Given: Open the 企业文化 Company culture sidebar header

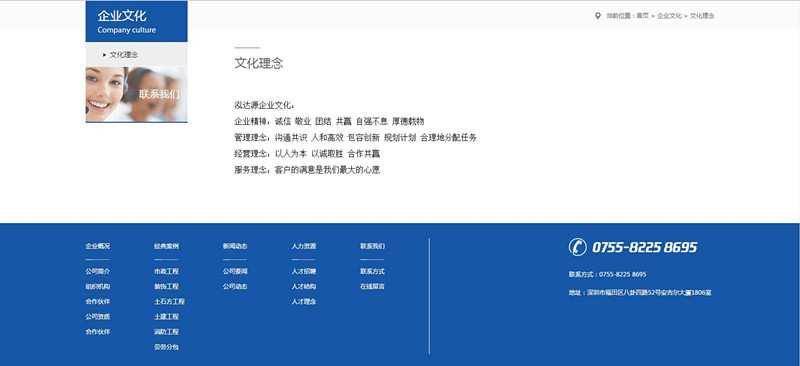Looking at the screenshot, I should [x=137, y=21].
